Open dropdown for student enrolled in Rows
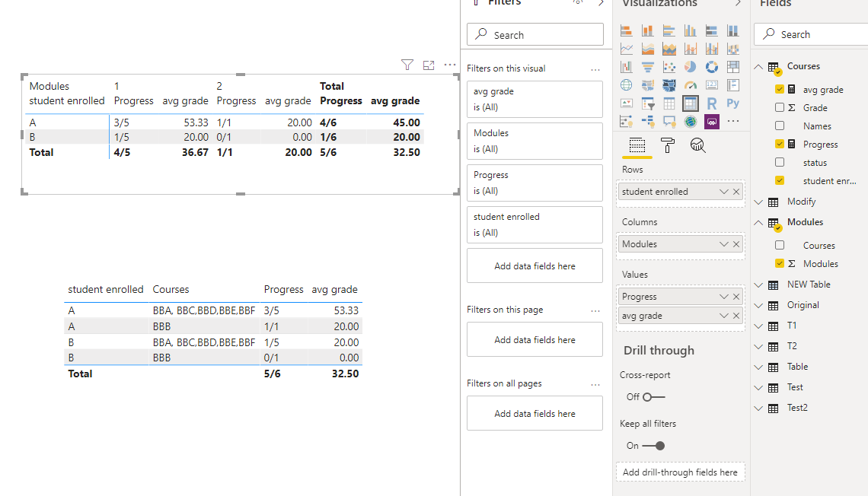Image resolution: width=868 pixels, height=496 pixels. 723,191
